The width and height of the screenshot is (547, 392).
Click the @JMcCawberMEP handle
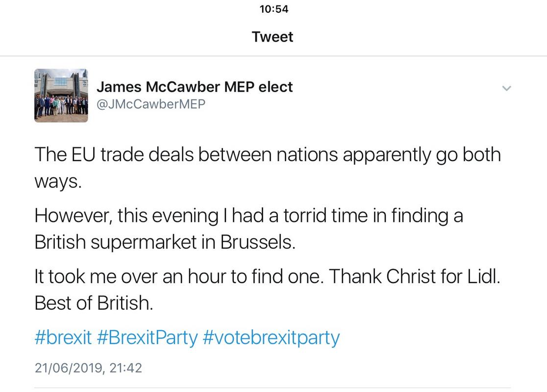tap(150, 104)
